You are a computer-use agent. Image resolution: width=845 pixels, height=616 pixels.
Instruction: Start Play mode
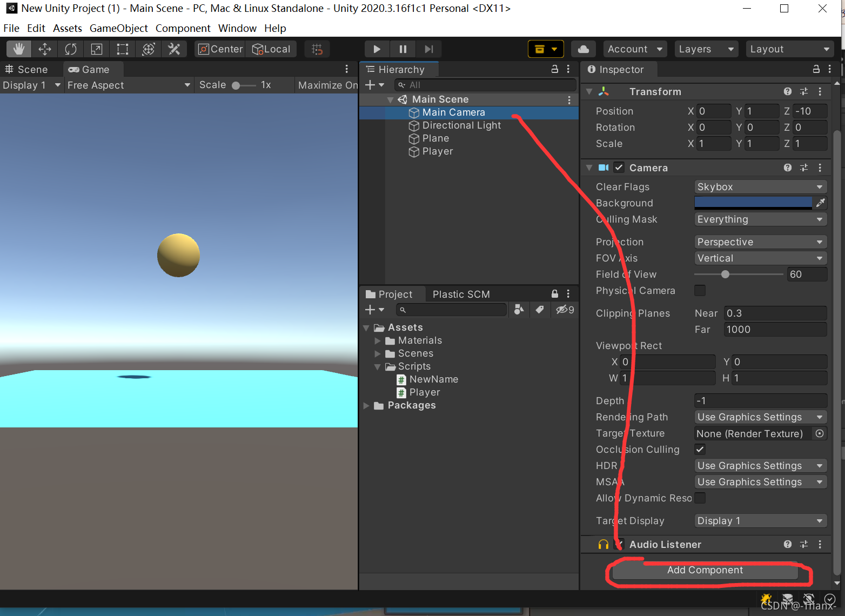pyautogui.click(x=377, y=49)
